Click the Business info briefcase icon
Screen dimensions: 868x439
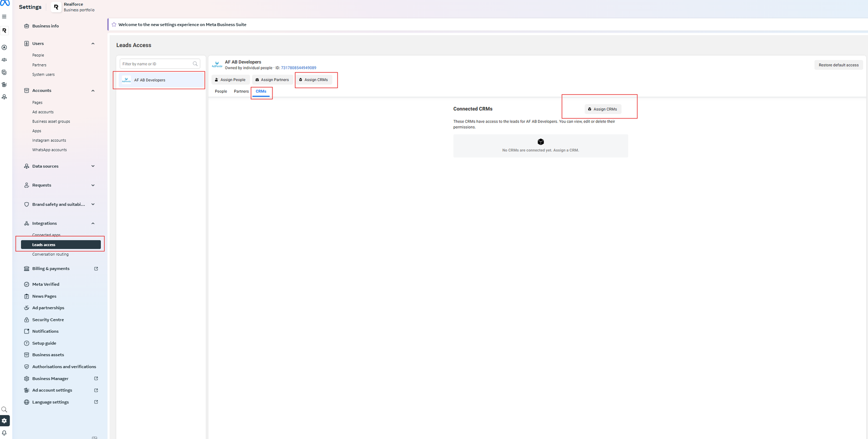point(27,26)
